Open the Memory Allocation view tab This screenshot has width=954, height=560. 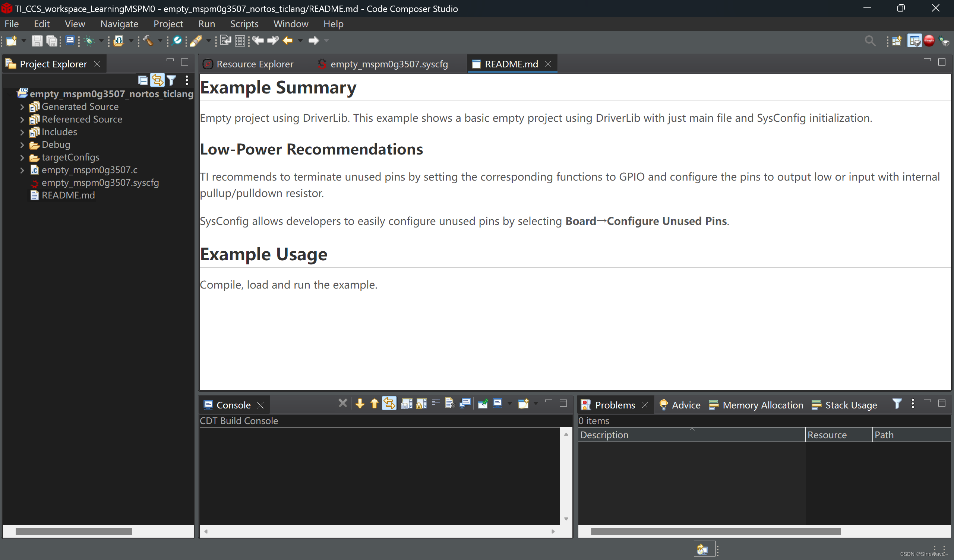[x=762, y=405]
